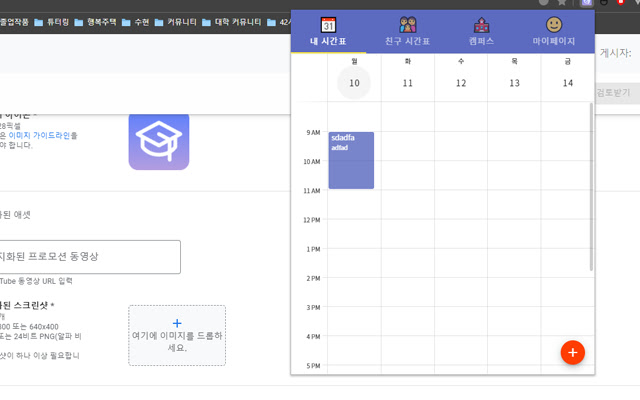Click the 금 weekday header
640x400 pixels.
[x=567, y=61]
